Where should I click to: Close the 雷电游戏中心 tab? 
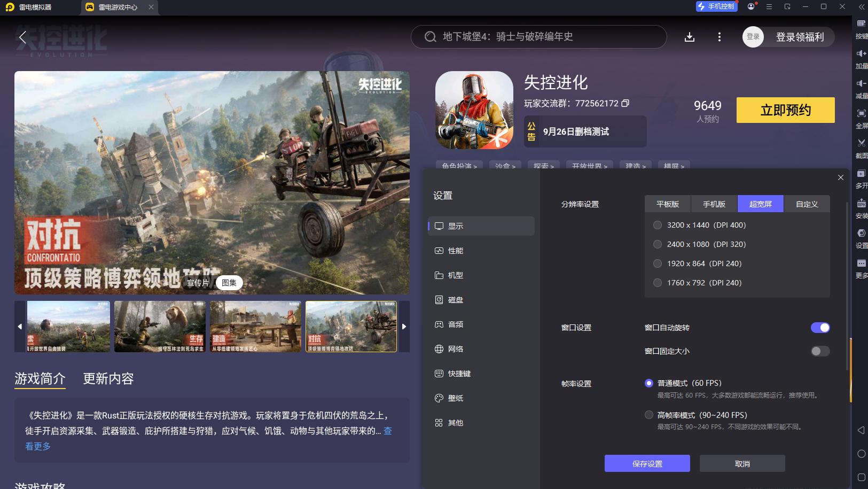(x=151, y=7)
